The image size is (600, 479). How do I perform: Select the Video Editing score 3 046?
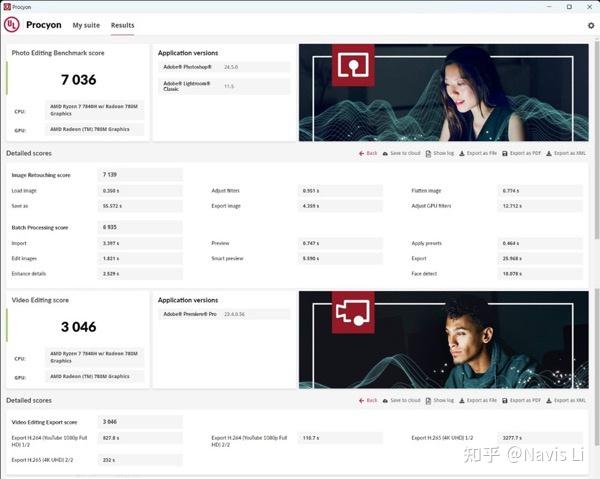point(78,327)
